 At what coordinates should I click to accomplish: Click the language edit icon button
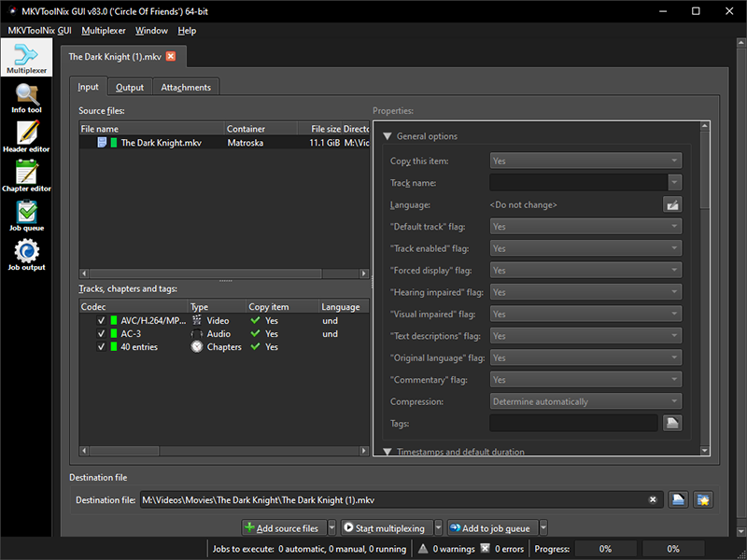coord(672,204)
